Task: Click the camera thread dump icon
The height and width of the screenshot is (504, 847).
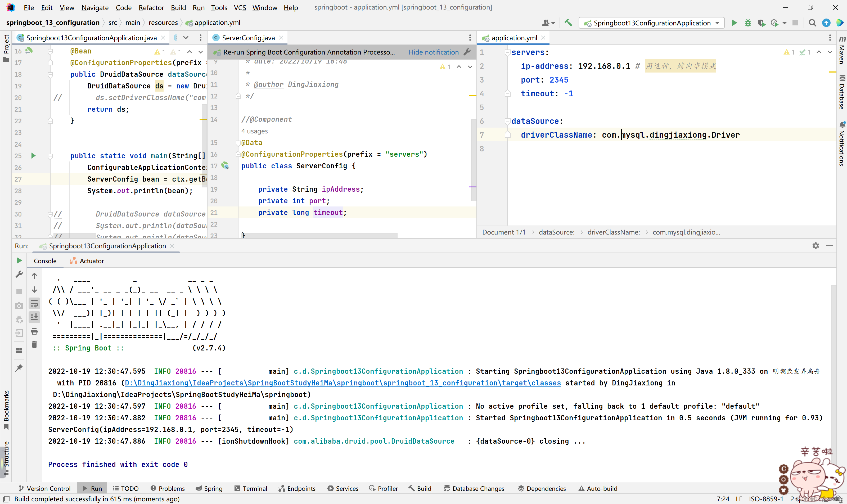Action: click(x=19, y=306)
